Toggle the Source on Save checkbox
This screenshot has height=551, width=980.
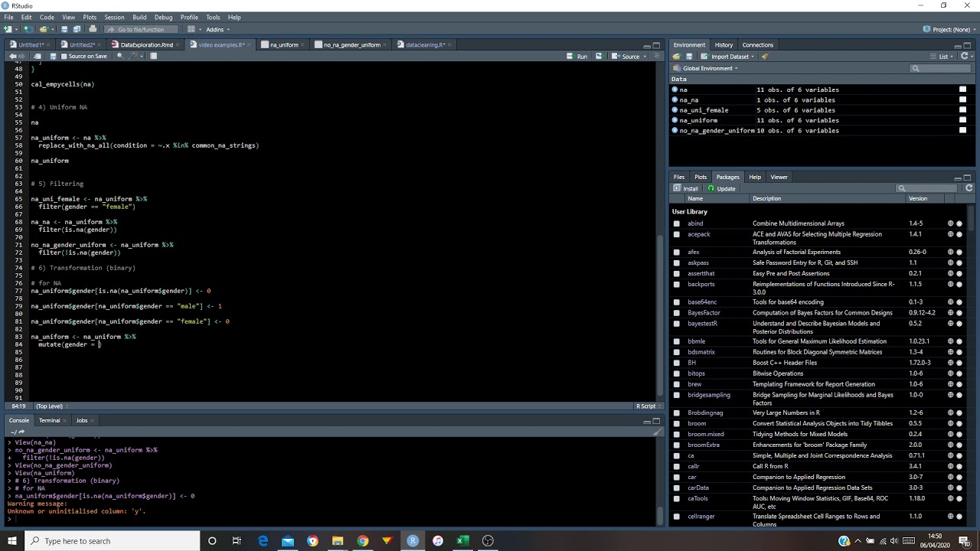tap(64, 57)
